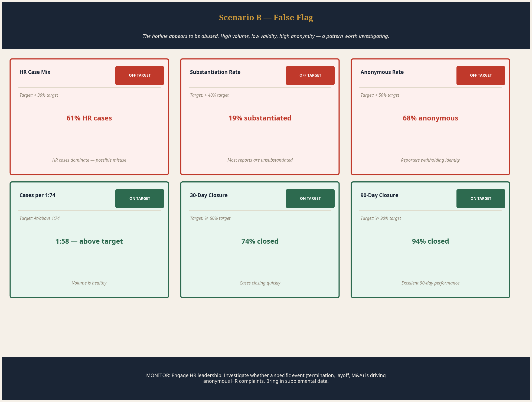
Task: Click 'Target: ≥ 50% target' text
Action: [x=210, y=218]
